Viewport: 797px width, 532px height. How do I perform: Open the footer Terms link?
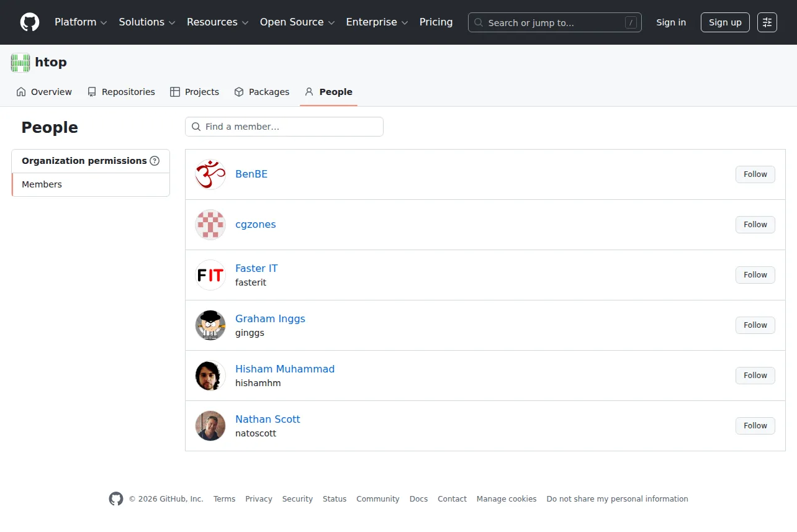tap(224, 499)
